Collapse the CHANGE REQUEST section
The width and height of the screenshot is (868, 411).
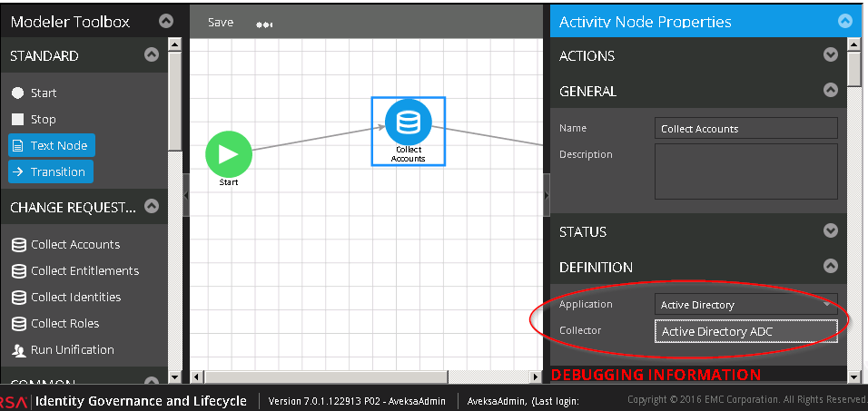pos(152,206)
